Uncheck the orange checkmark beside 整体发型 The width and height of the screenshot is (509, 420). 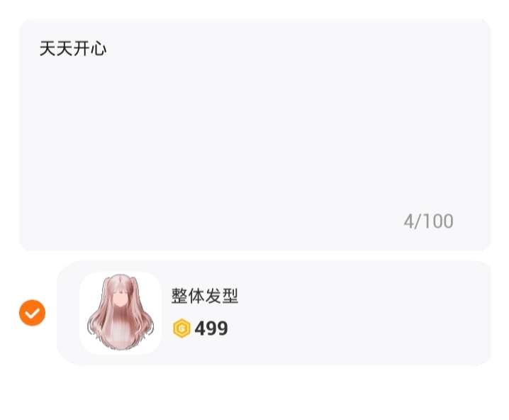(32, 313)
